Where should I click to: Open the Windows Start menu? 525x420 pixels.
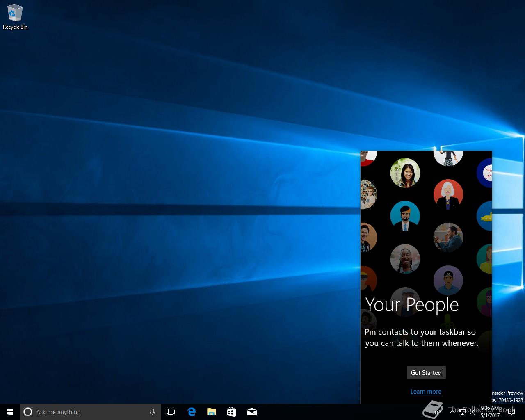click(x=10, y=412)
